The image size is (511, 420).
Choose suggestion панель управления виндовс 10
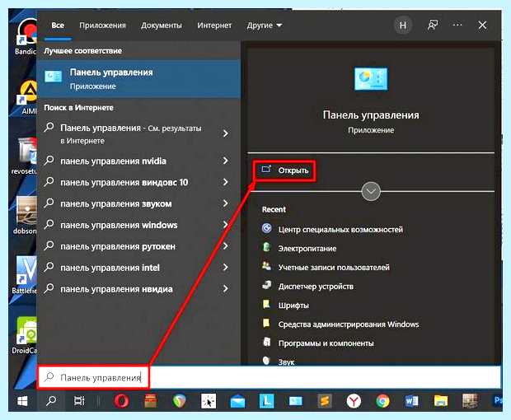124,182
